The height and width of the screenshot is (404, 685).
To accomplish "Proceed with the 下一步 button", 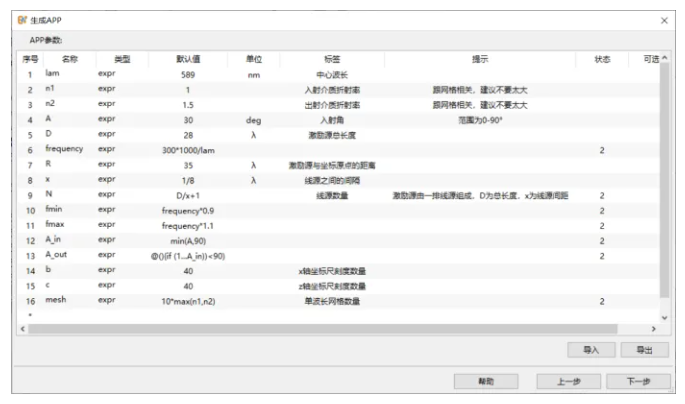I will click(x=638, y=381).
